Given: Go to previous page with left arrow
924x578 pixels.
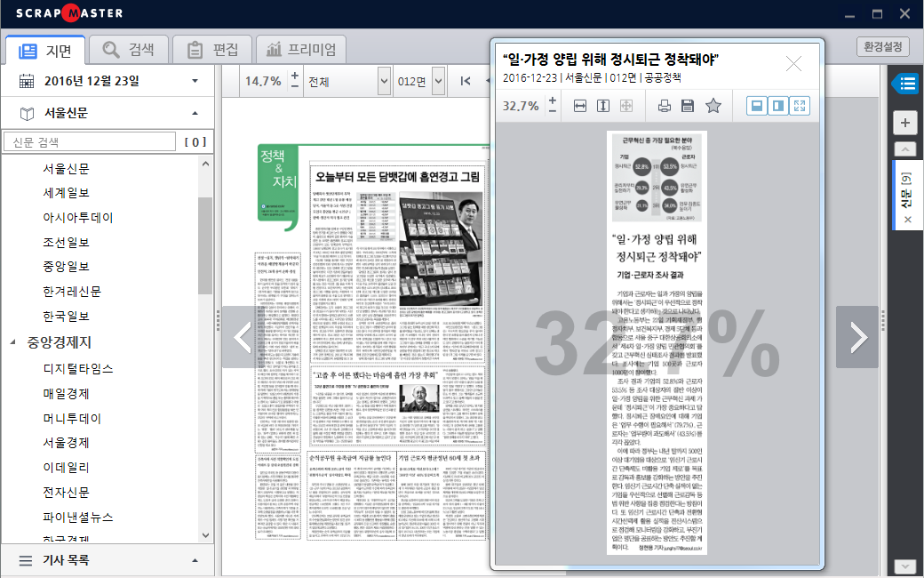Looking at the screenshot, I should (x=243, y=337).
